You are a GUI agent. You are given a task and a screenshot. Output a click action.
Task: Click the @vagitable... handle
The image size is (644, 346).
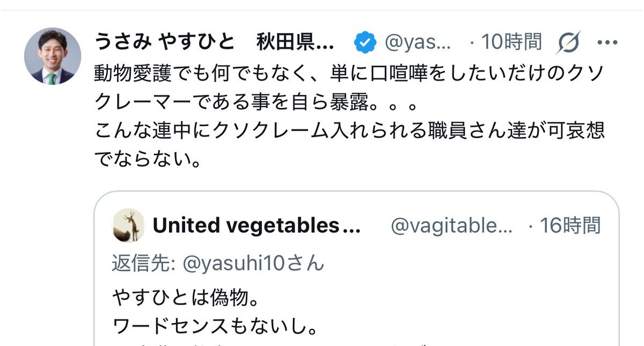451,226
